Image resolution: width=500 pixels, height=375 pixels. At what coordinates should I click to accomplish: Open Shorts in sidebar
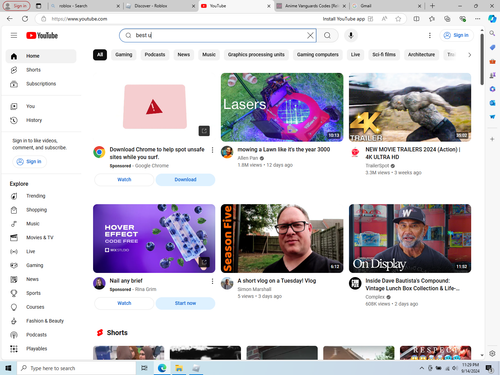(41, 70)
